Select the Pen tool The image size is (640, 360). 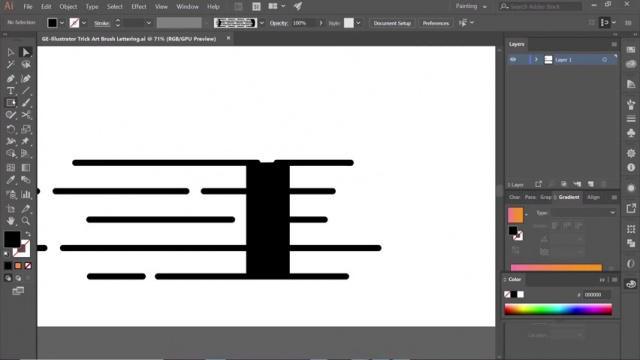pos(11,78)
